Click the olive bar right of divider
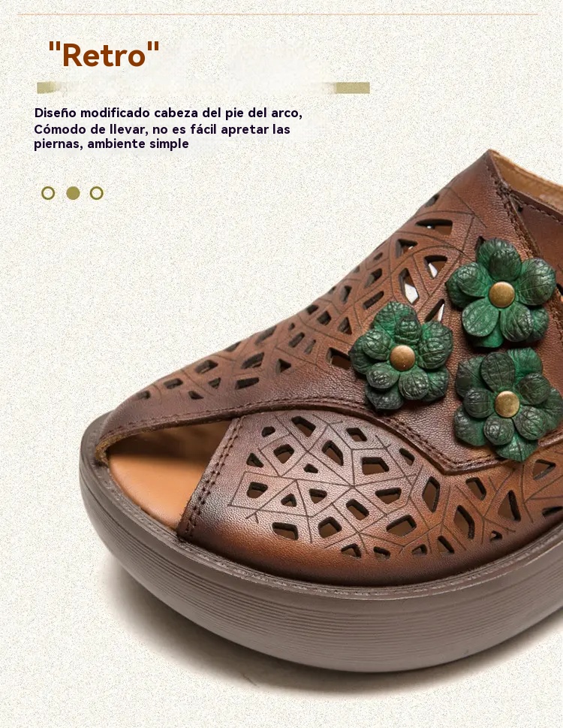563x728 pixels. click(x=351, y=88)
